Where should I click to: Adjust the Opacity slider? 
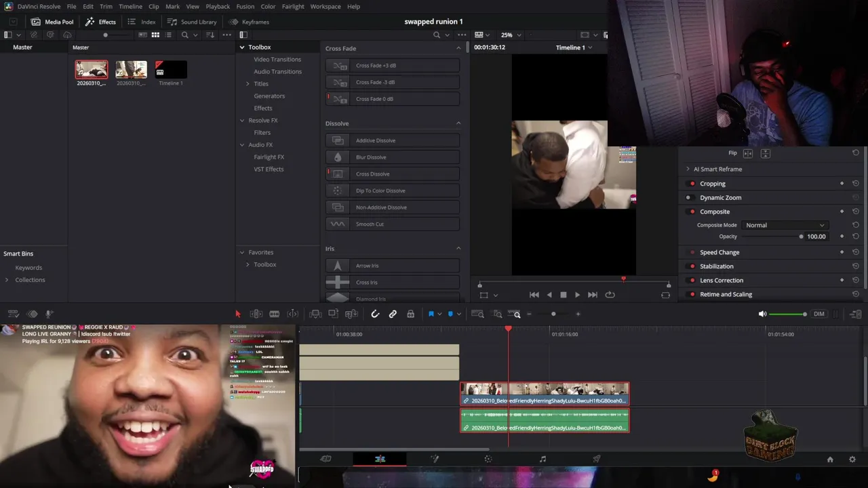772,237
